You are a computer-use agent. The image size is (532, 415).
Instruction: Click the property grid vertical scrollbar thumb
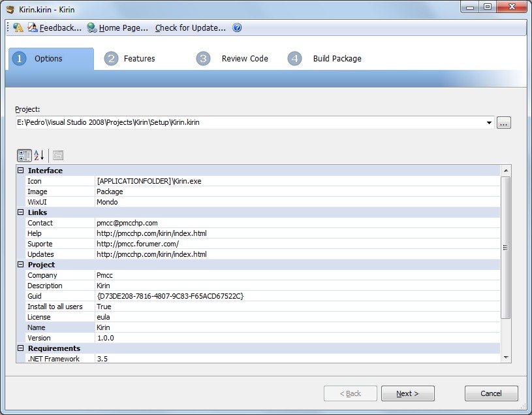[x=505, y=248]
